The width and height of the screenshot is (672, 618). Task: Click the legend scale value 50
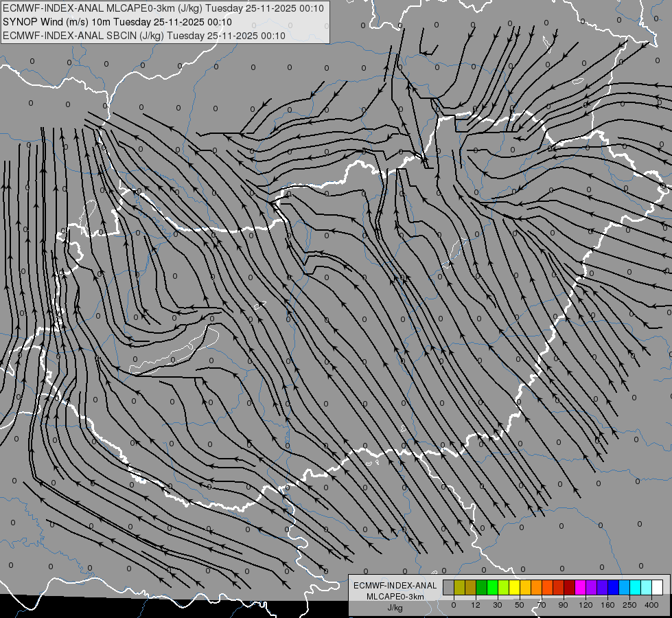click(520, 605)
